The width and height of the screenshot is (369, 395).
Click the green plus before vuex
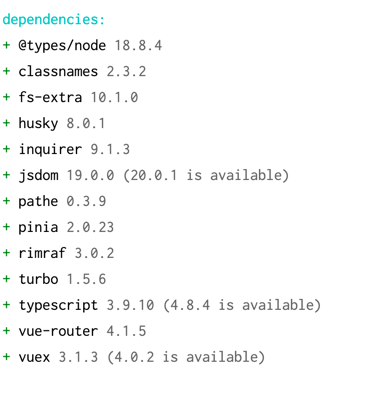coord(6,357)
